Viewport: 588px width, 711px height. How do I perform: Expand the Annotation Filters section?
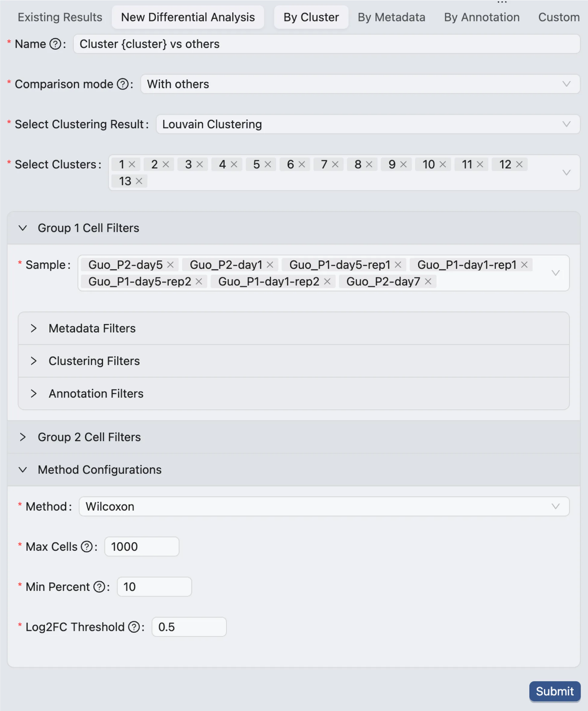click(x=96, y=393)
